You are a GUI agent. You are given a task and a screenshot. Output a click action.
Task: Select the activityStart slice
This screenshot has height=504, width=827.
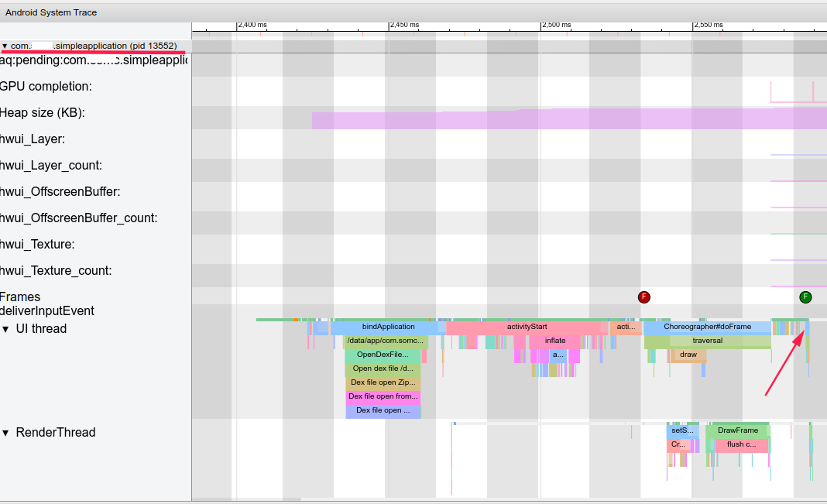point(527,327)
